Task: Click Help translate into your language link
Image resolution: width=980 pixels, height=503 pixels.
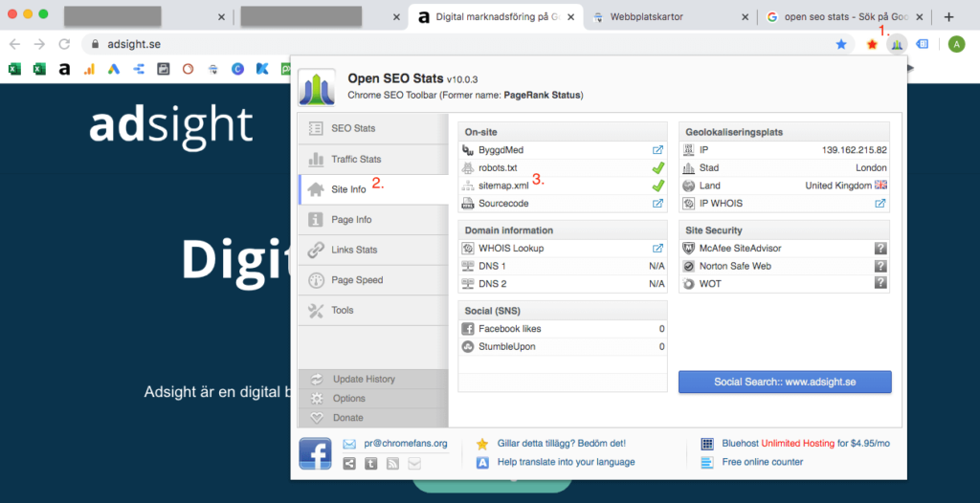Action: 566,463
